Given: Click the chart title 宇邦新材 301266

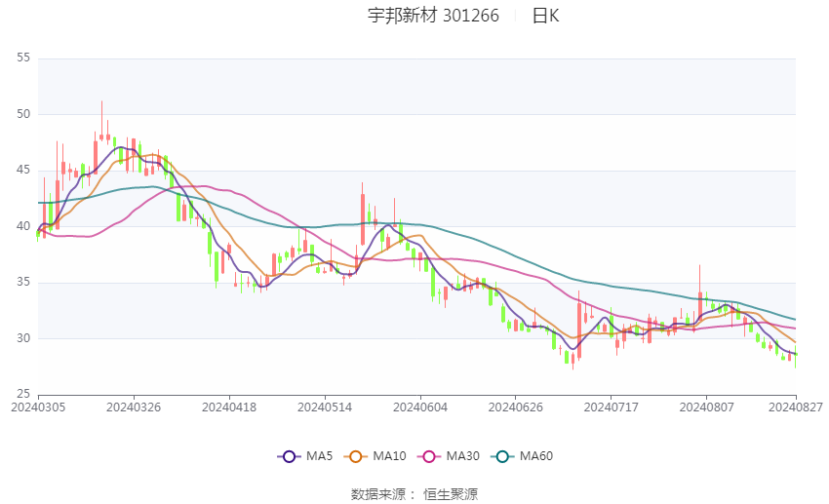Looking at the screenshot, I should tap(433, 16).
